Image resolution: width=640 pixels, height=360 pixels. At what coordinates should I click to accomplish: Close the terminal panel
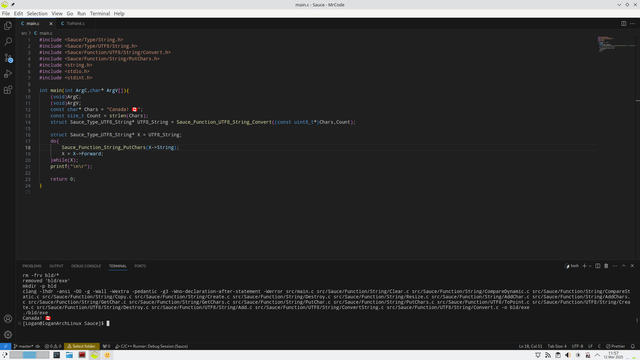click(632, 266)
